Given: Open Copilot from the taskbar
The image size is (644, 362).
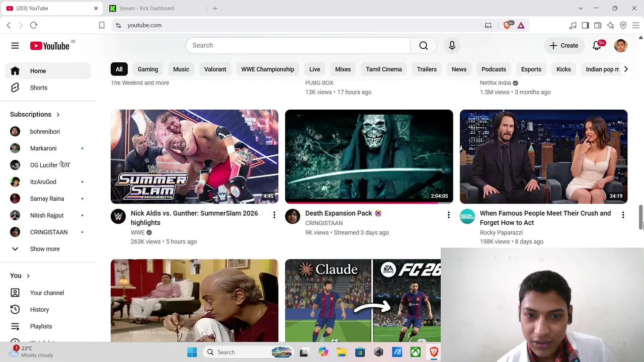Looking at the screenshot, I should [323, 352].
